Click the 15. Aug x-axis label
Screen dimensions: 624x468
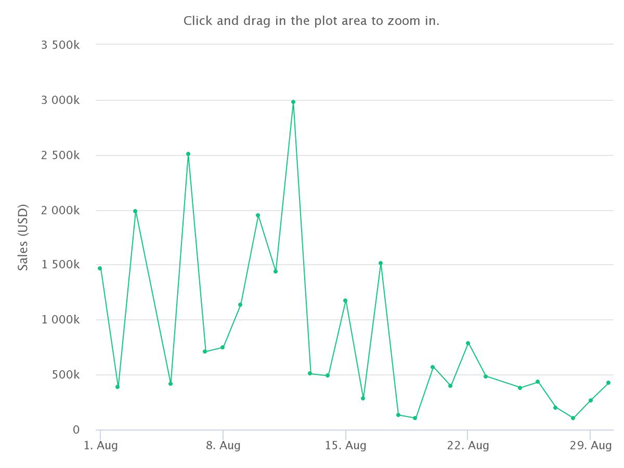(x=345, y=445)
